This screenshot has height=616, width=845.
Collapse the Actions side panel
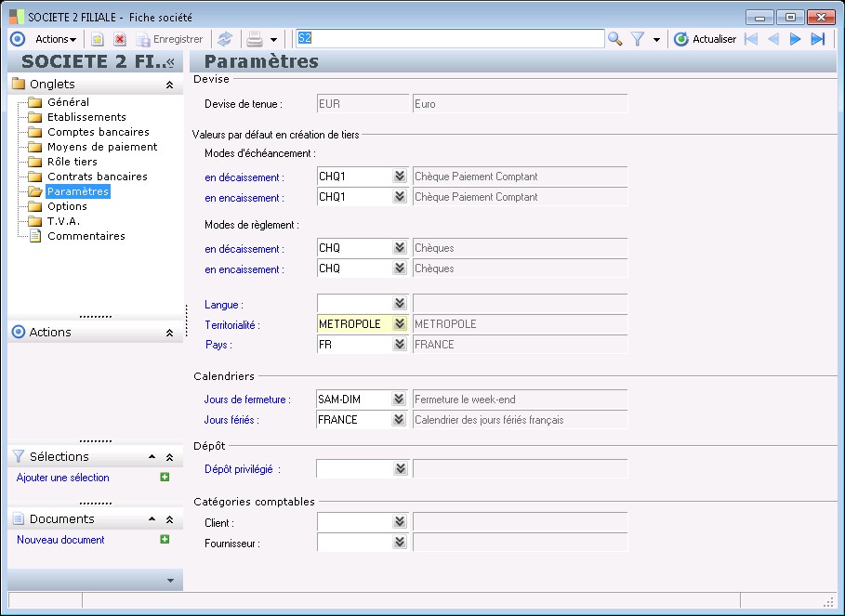tap(169, 333)
